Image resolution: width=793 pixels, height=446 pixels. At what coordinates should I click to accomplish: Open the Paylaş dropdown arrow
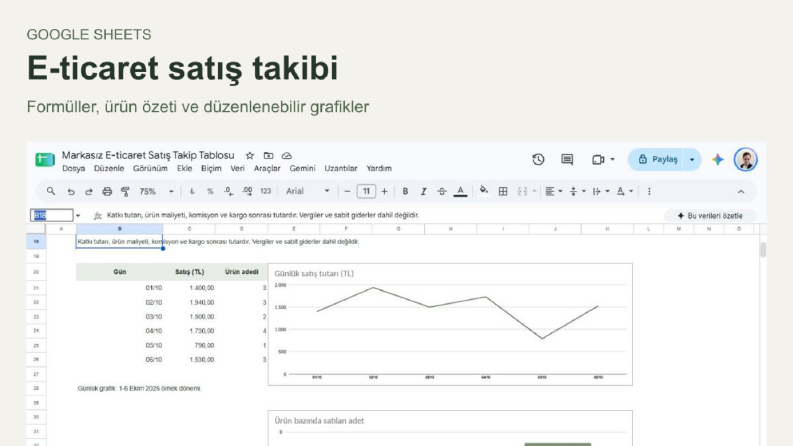692,159
